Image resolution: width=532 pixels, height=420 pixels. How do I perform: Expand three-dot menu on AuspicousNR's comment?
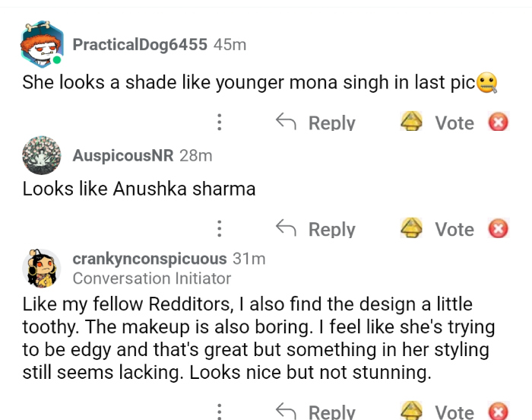click(220, 228)
